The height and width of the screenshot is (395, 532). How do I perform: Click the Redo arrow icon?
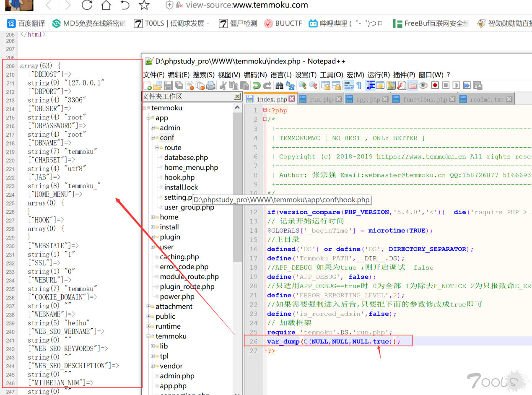click(267, 86)
